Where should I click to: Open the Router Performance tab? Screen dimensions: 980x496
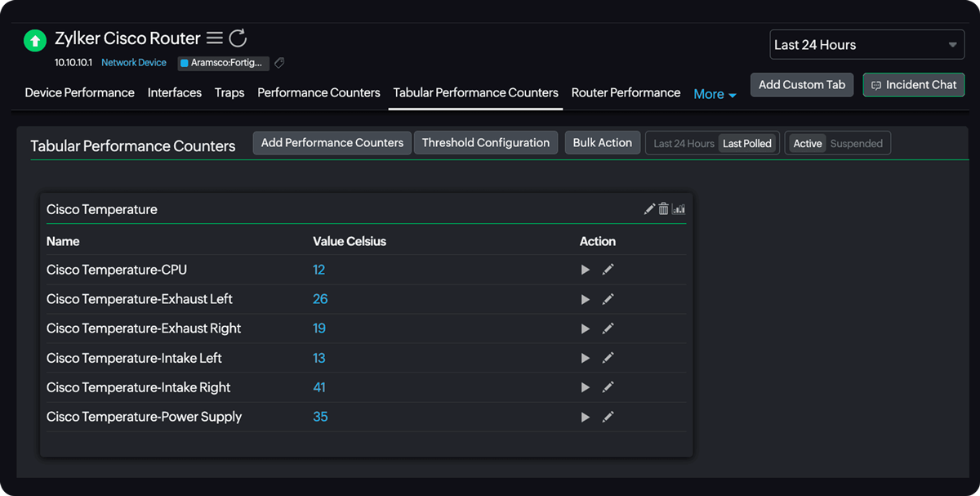tap(625, 92)
